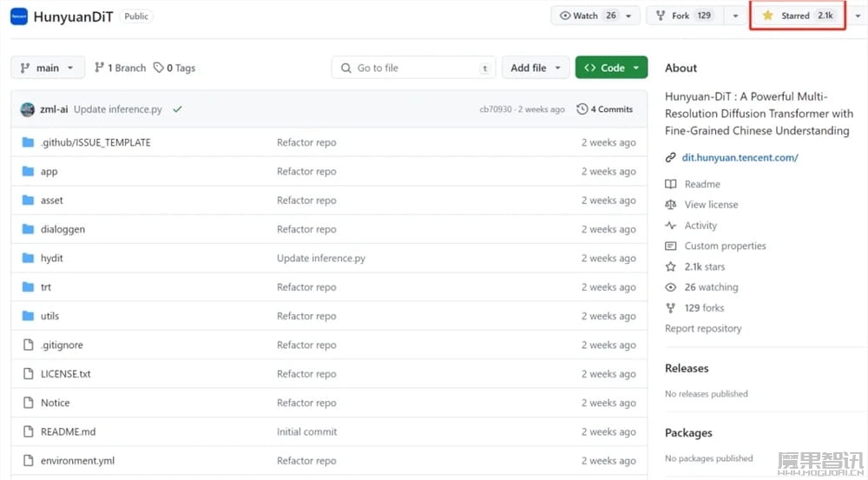868x480 pixels.
Task: Click the environment.yml file icon
Action: tap(29, 460)
